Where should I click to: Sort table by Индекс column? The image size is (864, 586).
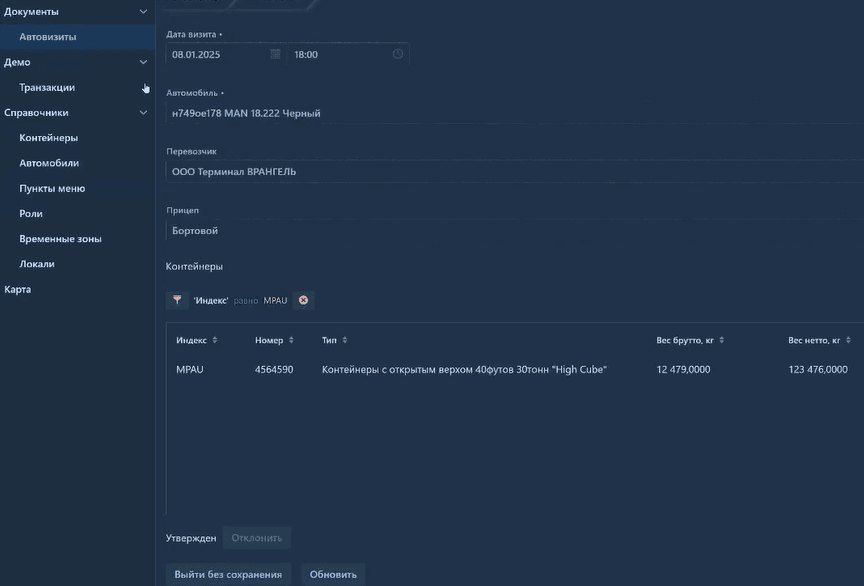pyautogui.click(x=215, y=340)
